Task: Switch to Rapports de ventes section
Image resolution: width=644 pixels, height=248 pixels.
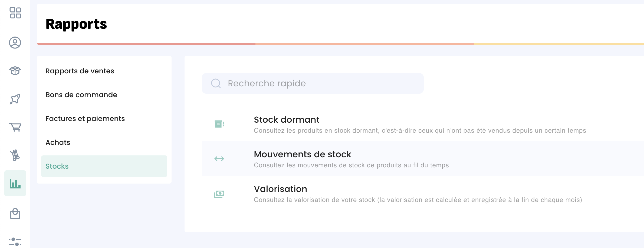Action: click(80, 71)
